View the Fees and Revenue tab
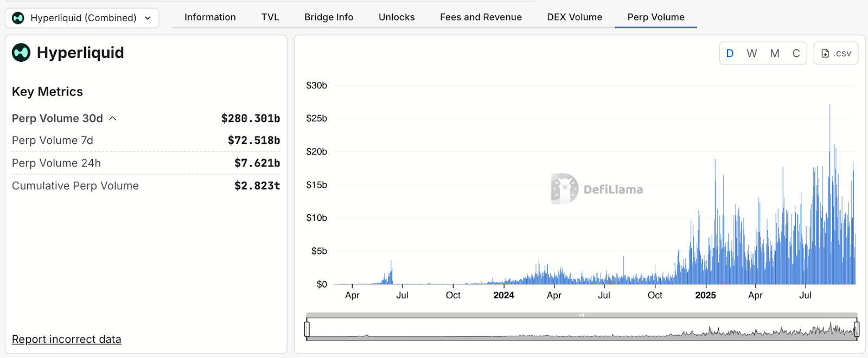 point(481,17)
